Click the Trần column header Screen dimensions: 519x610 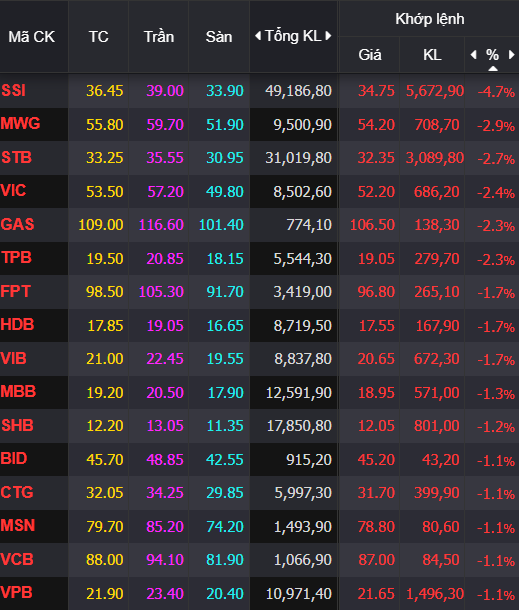point(159,37)
